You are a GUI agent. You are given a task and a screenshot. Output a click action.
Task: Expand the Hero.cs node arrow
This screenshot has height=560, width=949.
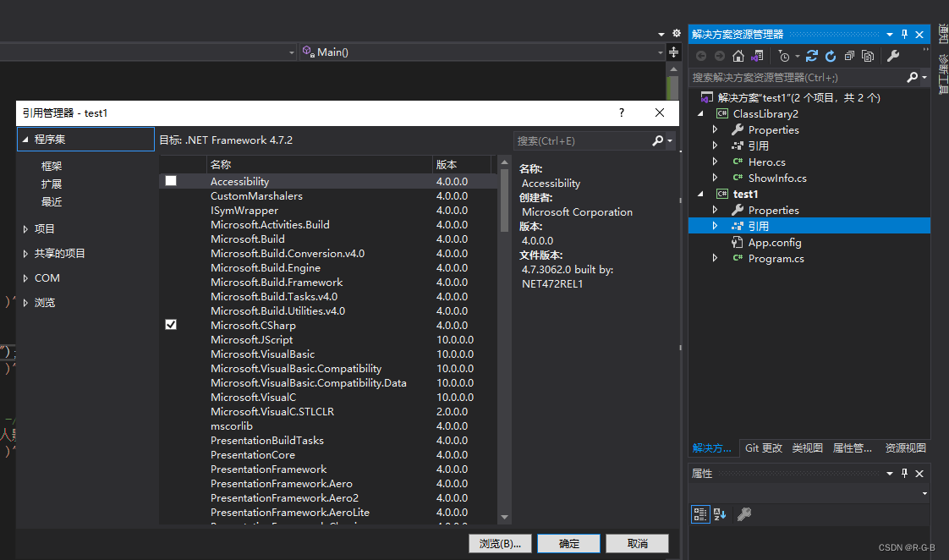click(x=716, y=162)
